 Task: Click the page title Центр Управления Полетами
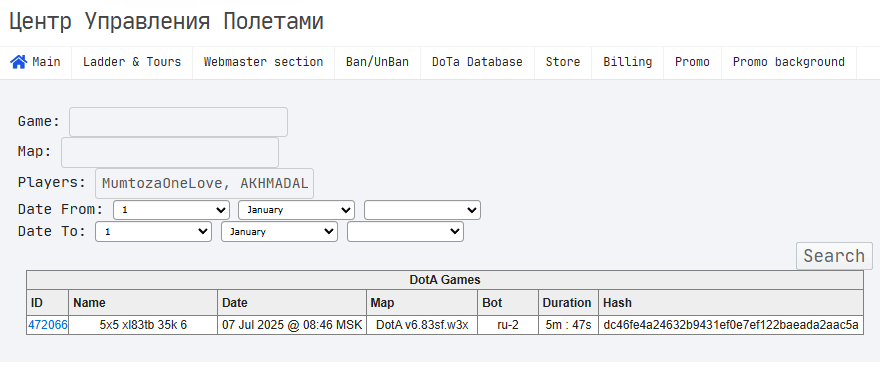click(167, 22)
